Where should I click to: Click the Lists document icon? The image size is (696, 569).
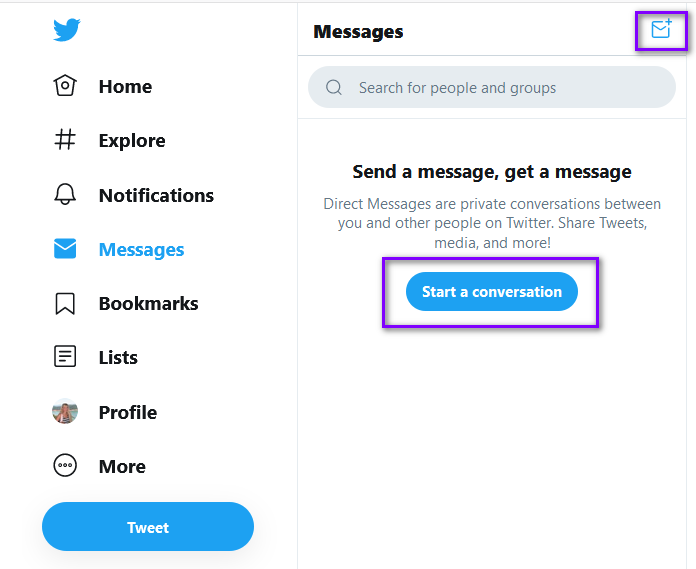65,356
